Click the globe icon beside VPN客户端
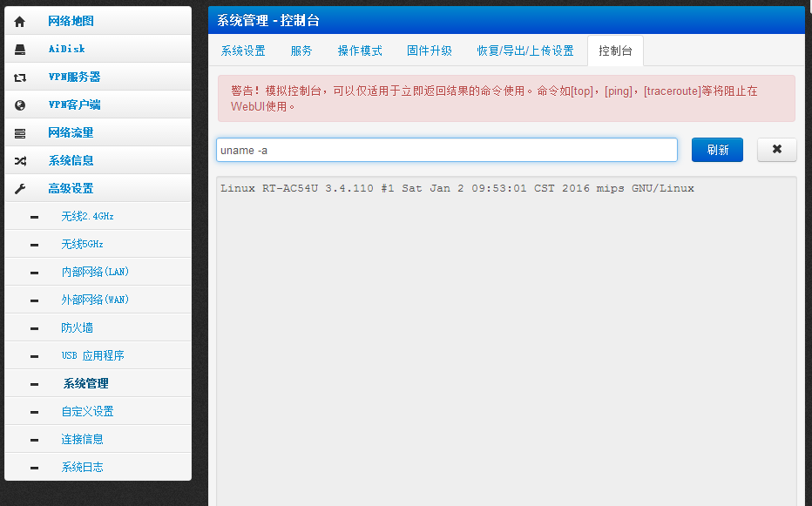812x506 pixels. tap(20, 105)
